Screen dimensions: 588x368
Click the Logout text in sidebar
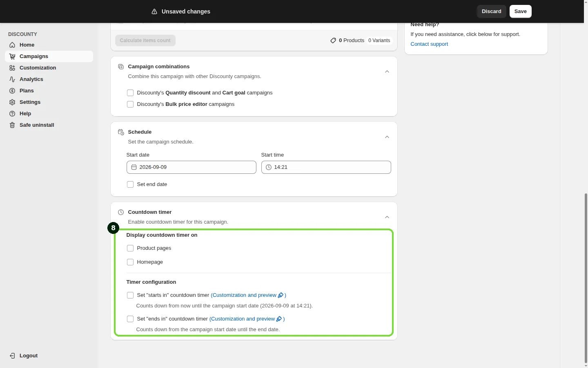(29, 356)
